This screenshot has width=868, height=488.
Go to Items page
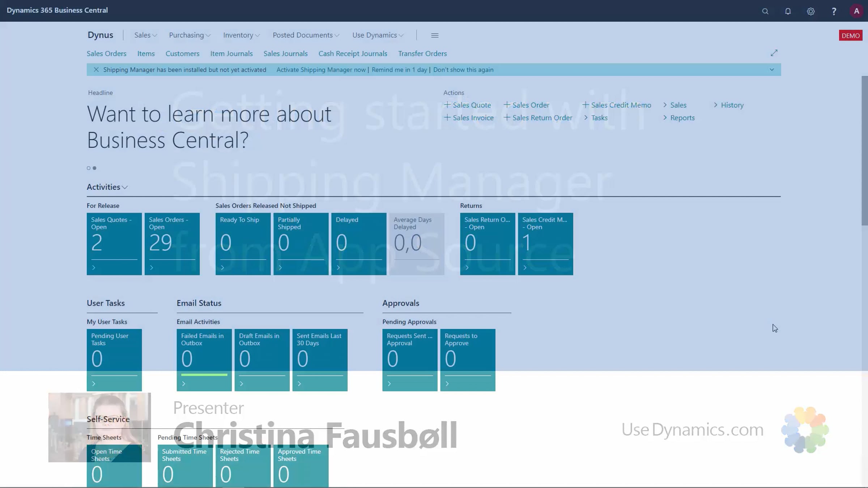click(146, 53)
